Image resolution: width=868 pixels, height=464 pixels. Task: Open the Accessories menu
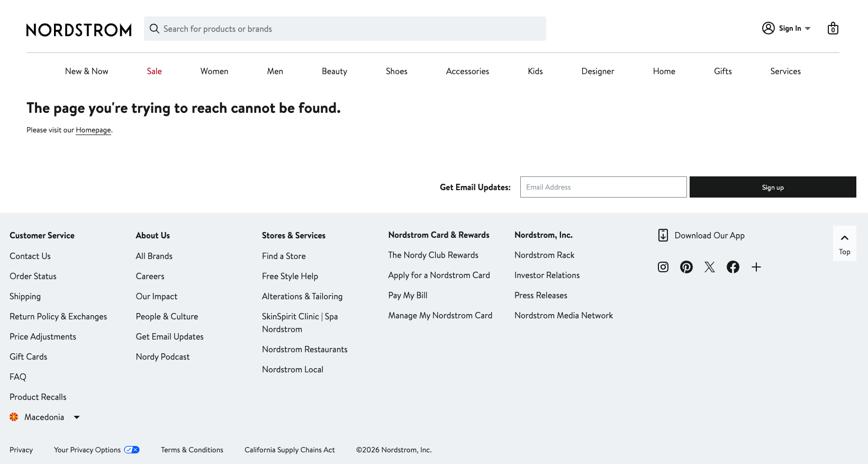click(467, 71)
